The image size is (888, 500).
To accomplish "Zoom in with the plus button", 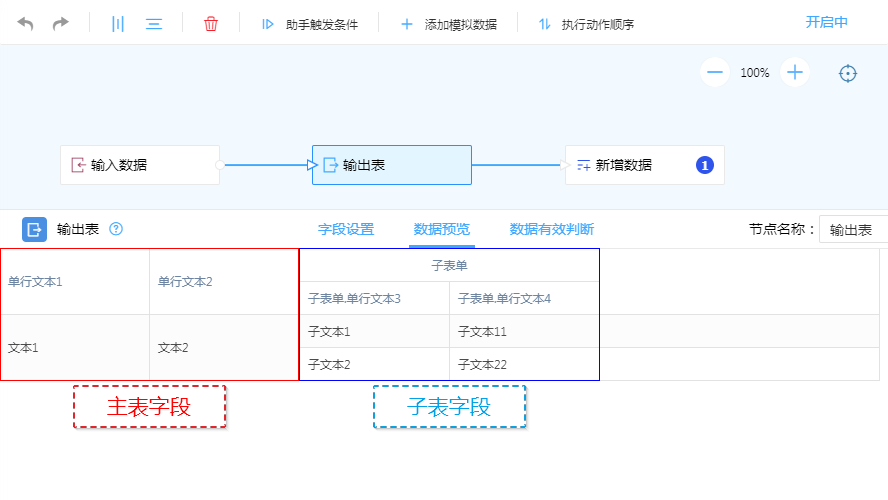I will (x=795, y=72).
